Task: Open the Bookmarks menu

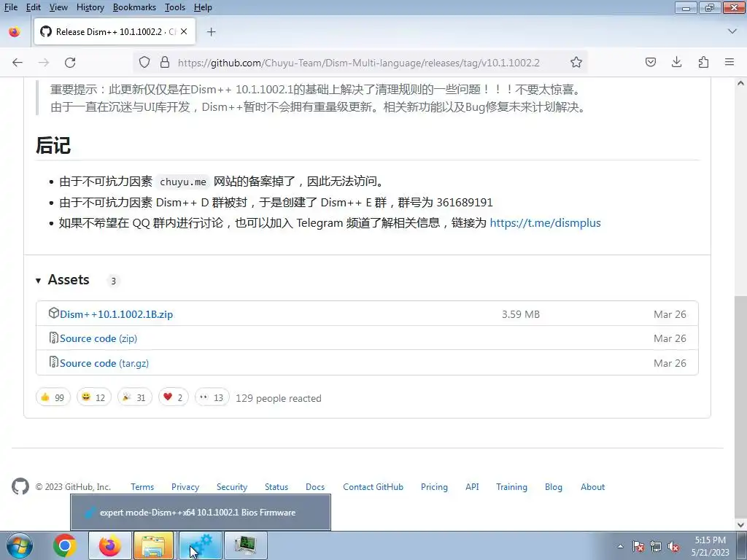Action: [134, 7]
